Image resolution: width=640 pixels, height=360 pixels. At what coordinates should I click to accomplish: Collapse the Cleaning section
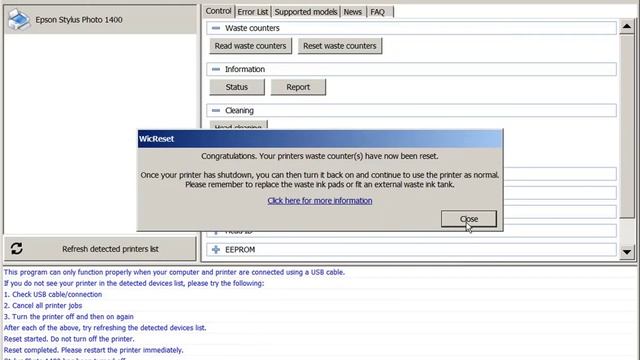click(216, 111)
